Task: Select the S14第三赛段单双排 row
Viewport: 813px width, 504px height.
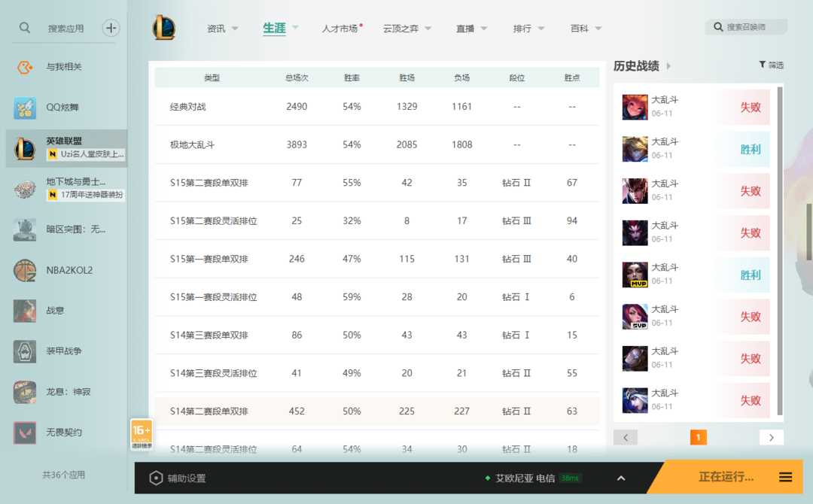Action: point(377,335)
